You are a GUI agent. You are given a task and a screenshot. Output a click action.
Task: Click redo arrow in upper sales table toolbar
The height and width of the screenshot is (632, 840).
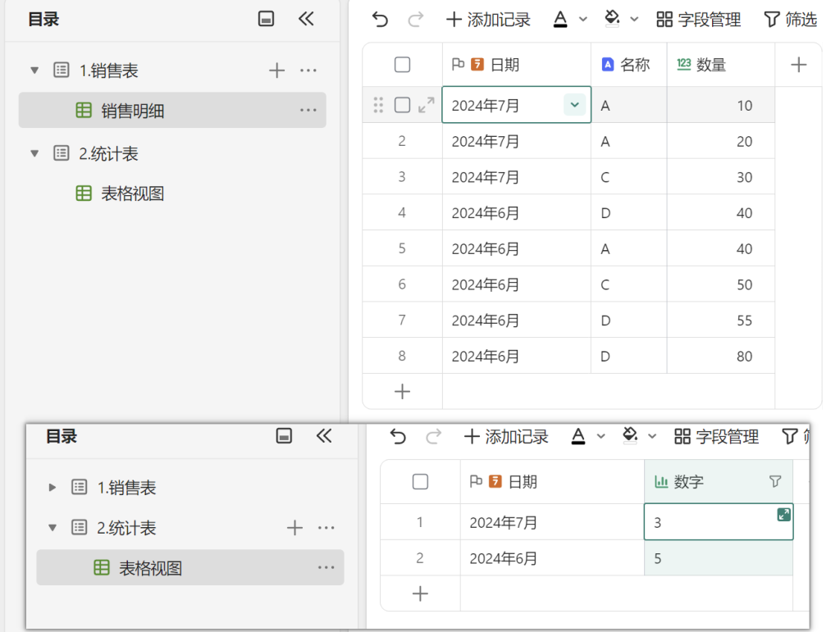click(x=415, y=20)
